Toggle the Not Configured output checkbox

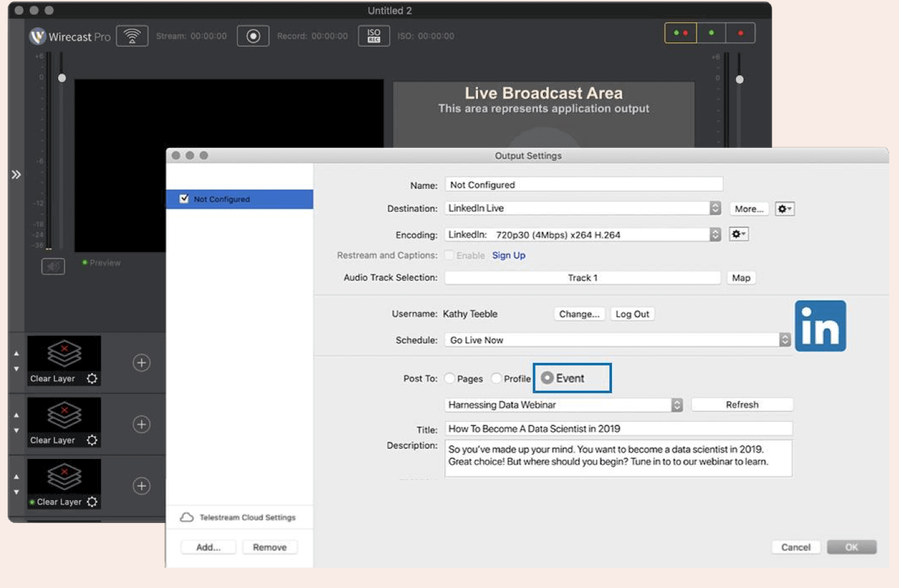tap(184, 199)
